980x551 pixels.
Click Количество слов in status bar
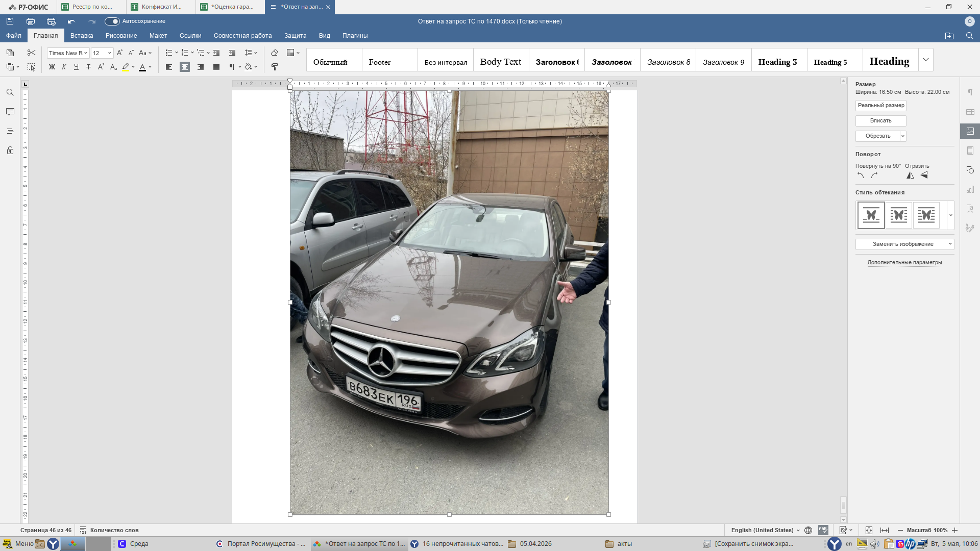coord(109,531)
